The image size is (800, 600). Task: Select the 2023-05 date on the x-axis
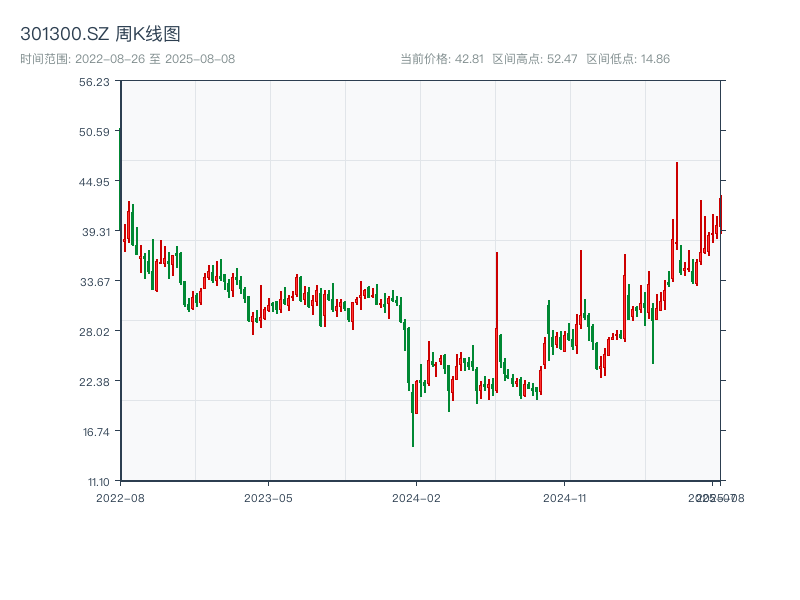pyautogui.click(x=269, y=497)
